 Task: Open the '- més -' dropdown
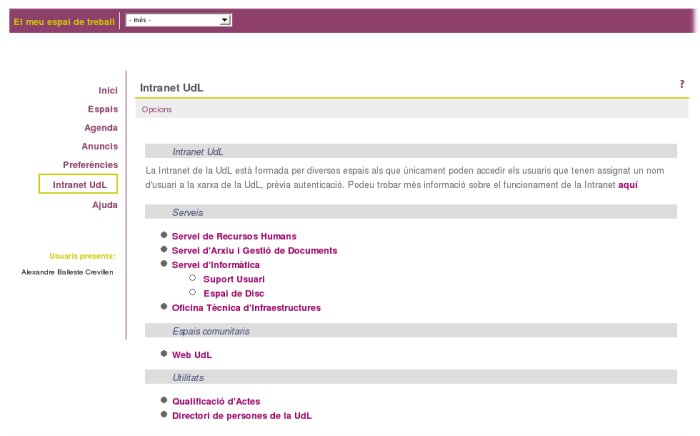(179, 20)
